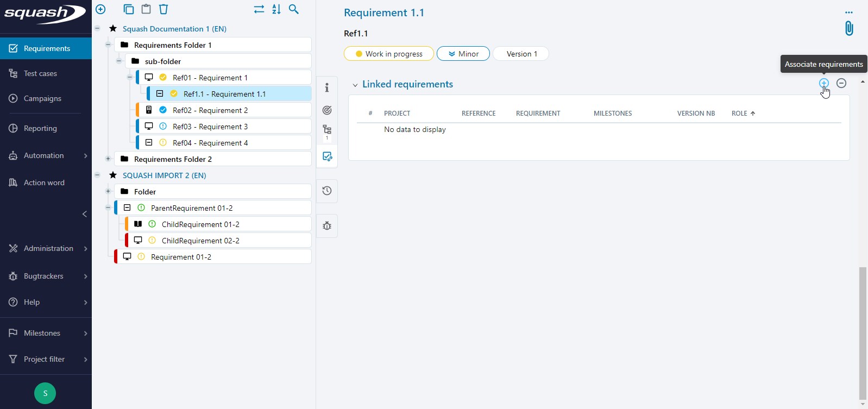868x409 pixels.
Task: Click the copy icon in tree toolbar
Action: 129,9
